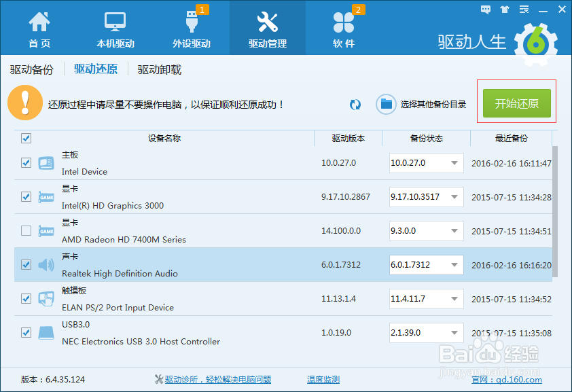572x392 pixels.
Task: Click the AMD Radeon graphics card icon
Action: pos(46,231)
